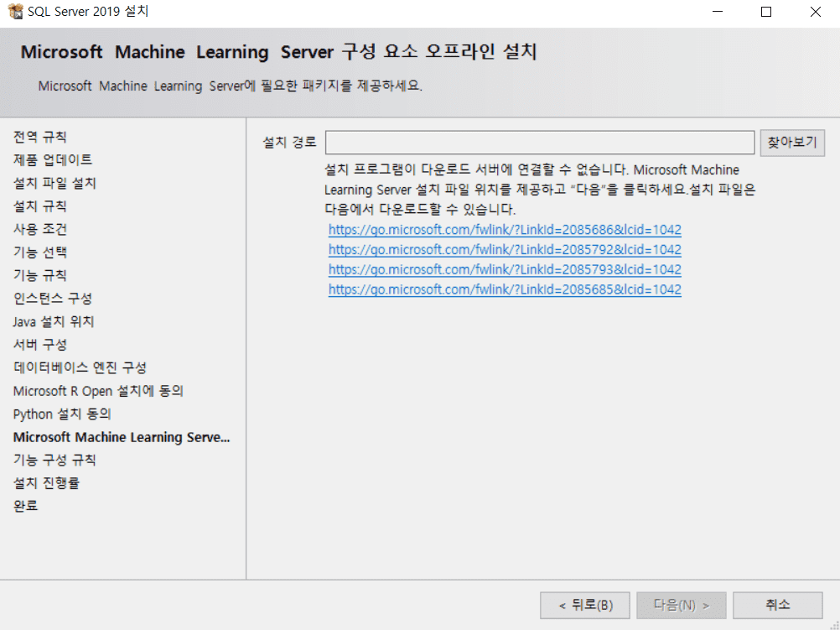Click the 다음(N) next button

click(x=682, y=606)
